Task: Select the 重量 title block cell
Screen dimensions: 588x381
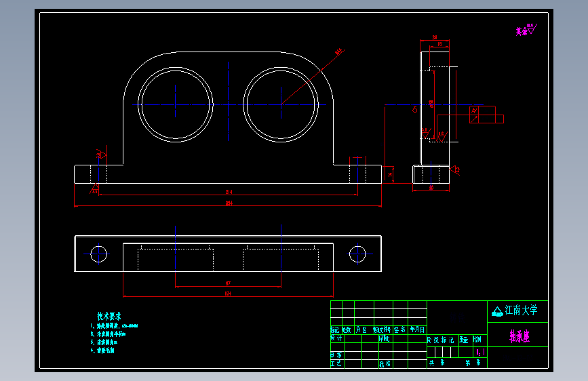Action: [x=464, y=340]
